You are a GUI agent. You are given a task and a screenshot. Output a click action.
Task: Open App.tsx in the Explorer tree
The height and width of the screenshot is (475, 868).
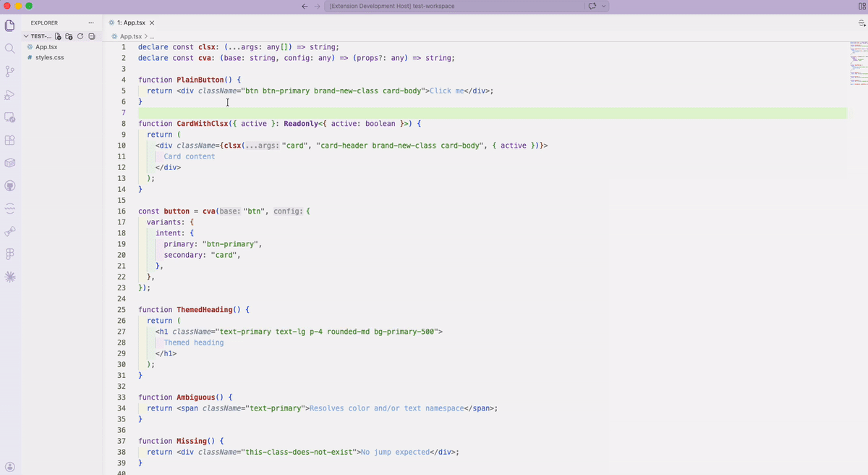(x=46, y=47)
